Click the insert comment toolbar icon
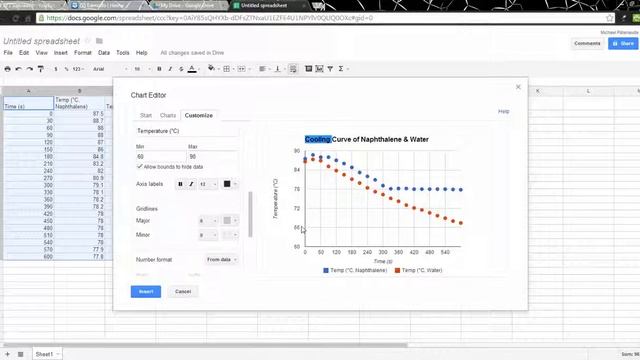Image resolution: width=640 pixels, height=360 pixels. 309,69
